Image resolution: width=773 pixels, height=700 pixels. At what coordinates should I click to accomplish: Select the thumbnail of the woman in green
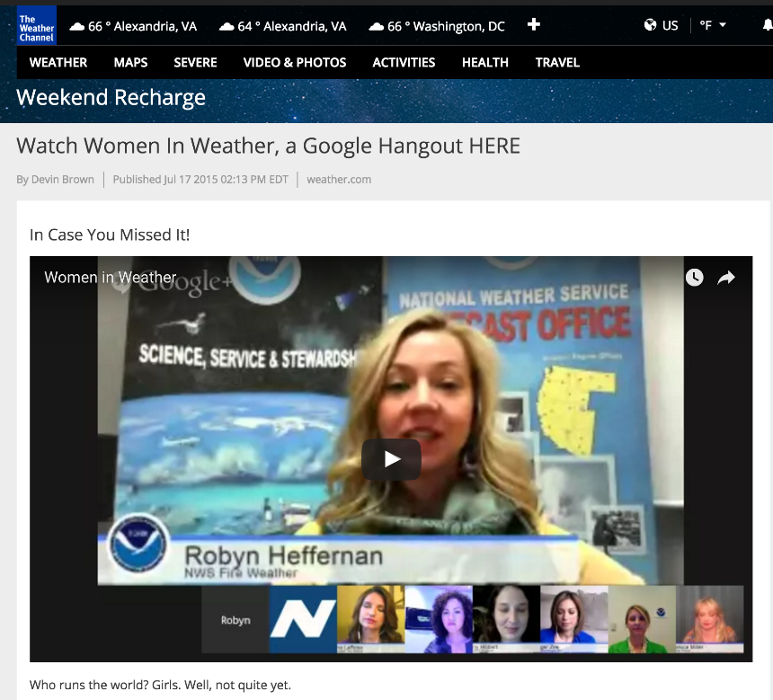643,620
